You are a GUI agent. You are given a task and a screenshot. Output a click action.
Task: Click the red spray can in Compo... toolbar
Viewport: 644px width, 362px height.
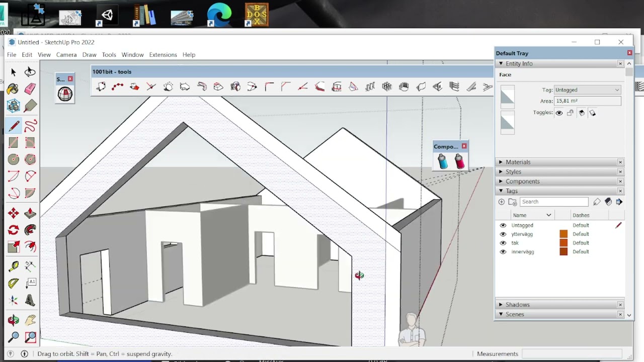459,161
